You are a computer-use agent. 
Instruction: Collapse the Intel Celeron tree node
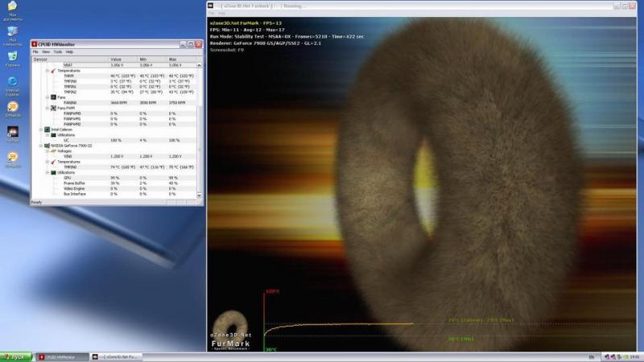42,129
